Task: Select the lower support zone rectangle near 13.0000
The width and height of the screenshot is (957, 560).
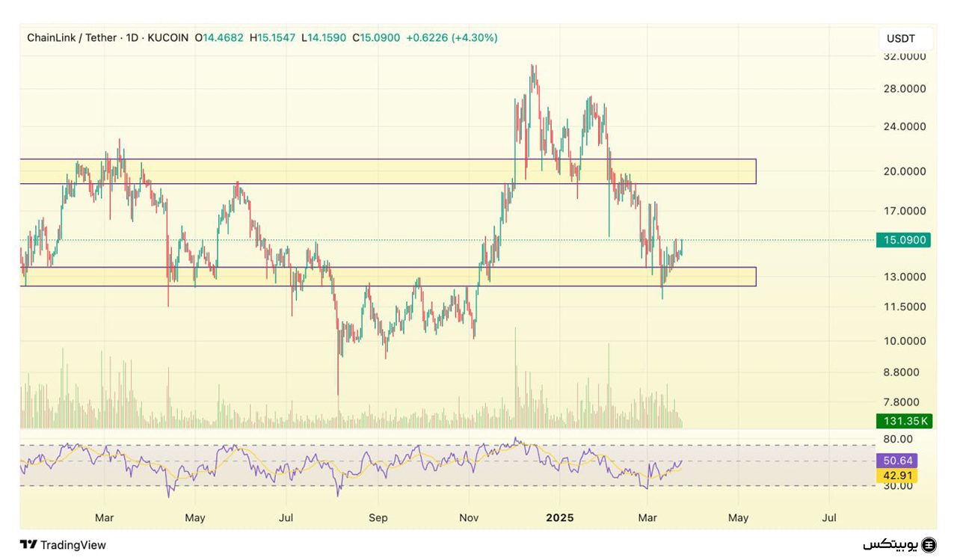Action: click(x=387, y=277)
